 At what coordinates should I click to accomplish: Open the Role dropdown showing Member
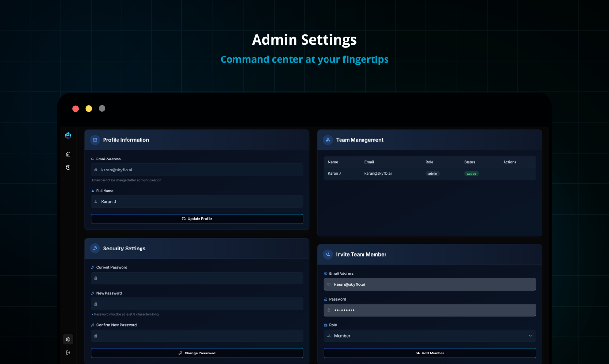(430, 336)
